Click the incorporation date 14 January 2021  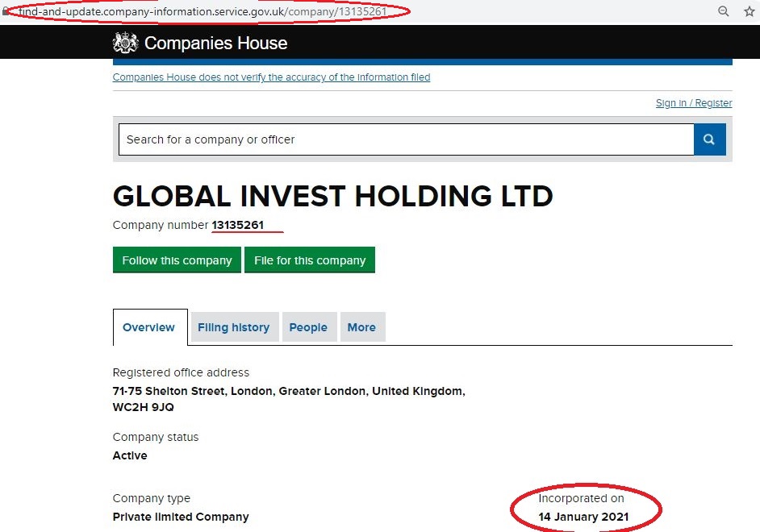point(583,517)
